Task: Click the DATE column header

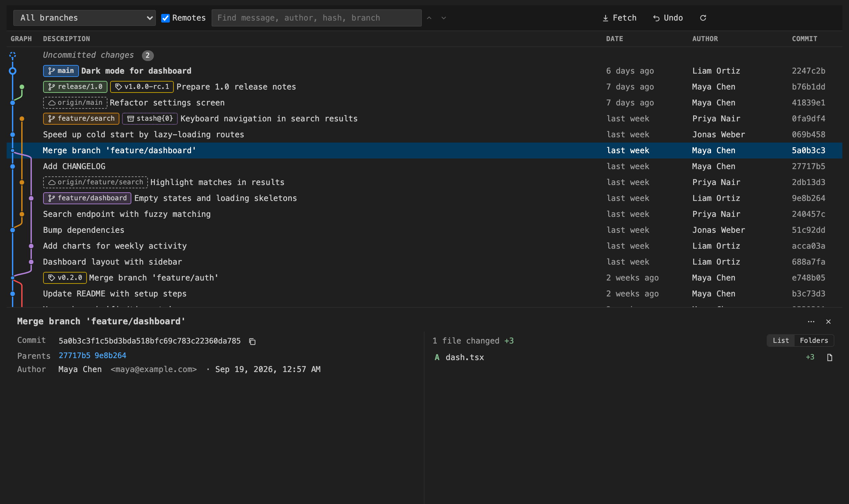Action: (614, 39)
